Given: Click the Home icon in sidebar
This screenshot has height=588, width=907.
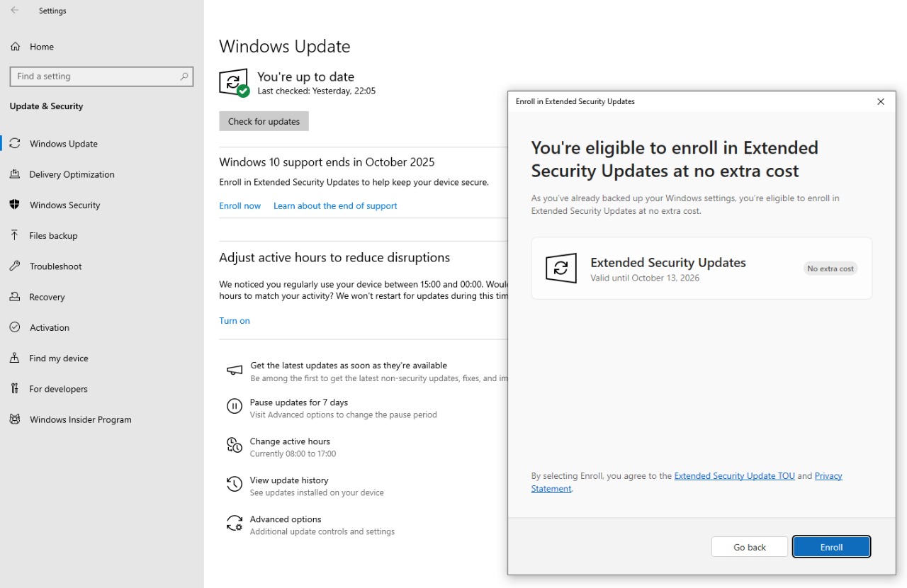Looking at the screenshot, I should pos(15,47).
